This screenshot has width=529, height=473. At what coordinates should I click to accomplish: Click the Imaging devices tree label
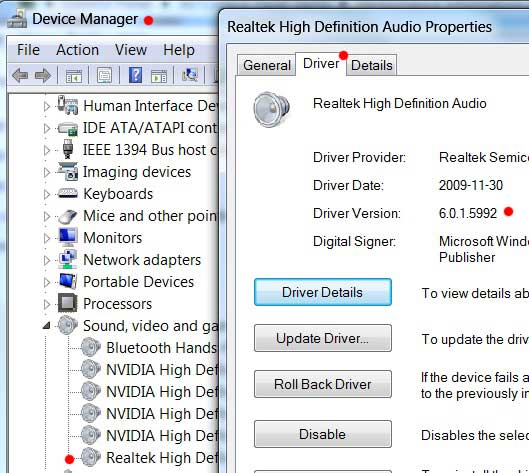[137, 172]
